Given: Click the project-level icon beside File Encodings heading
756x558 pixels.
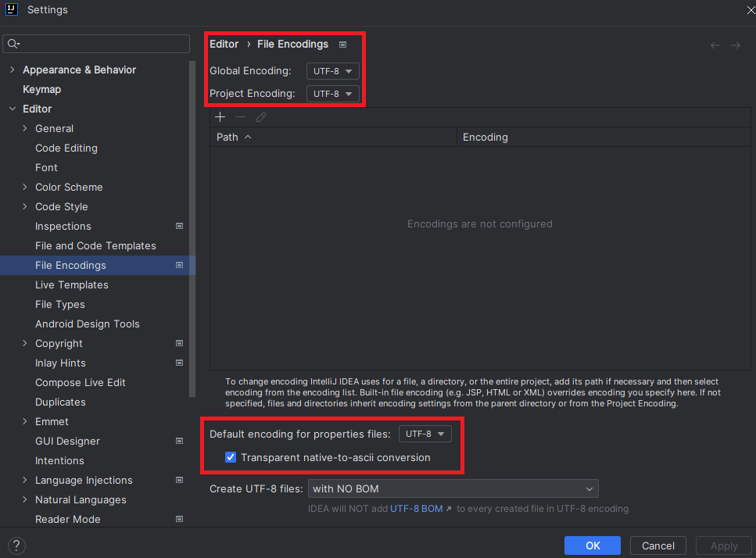Looking at the screenshot, I should tap(342, 45).
